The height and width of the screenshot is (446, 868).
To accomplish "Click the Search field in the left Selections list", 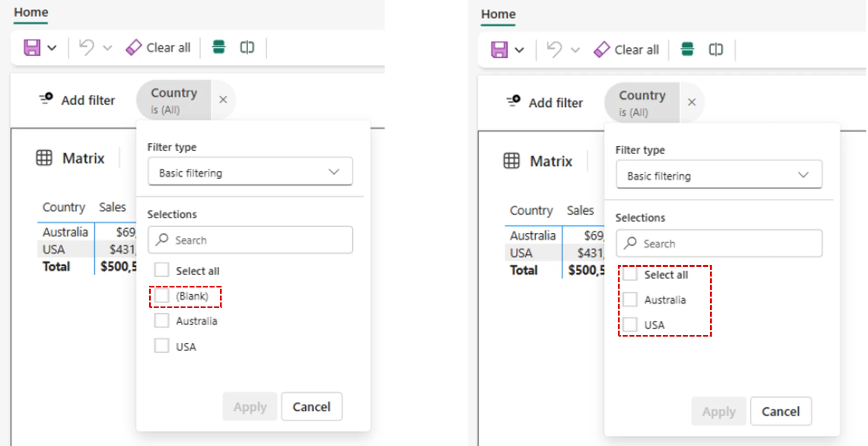I will tap(250, 240).
